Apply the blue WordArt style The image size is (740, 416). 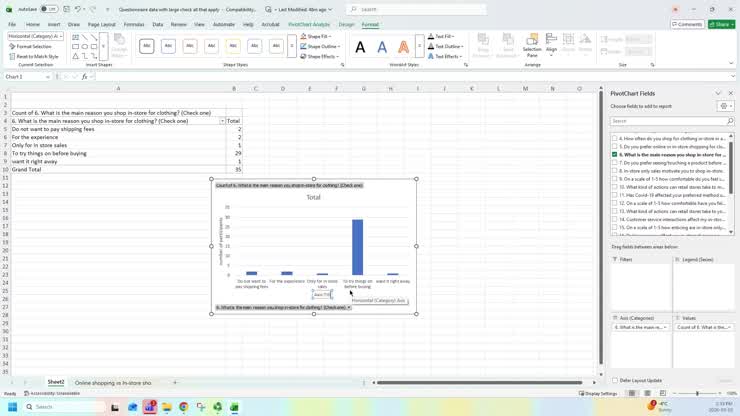(382, 47)
